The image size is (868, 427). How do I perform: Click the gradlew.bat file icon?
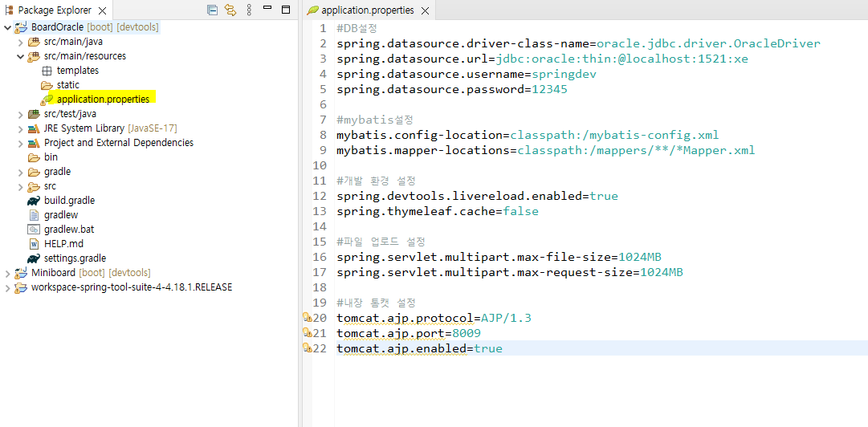(x=34, y=229)
